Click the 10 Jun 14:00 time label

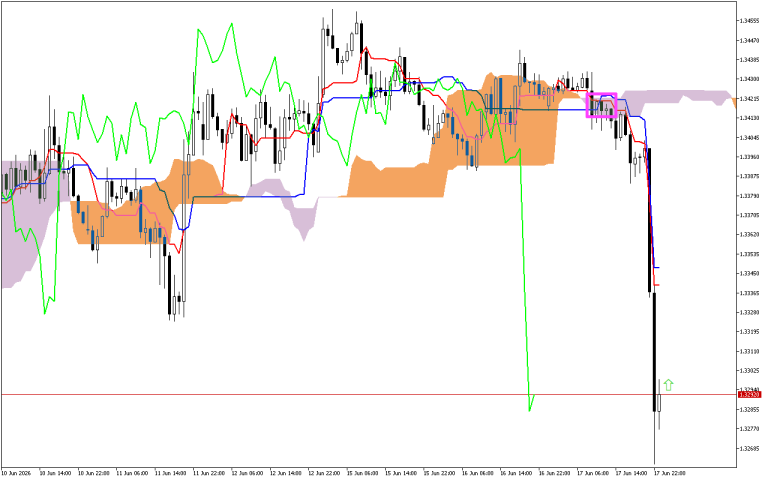tap(55, 473)
